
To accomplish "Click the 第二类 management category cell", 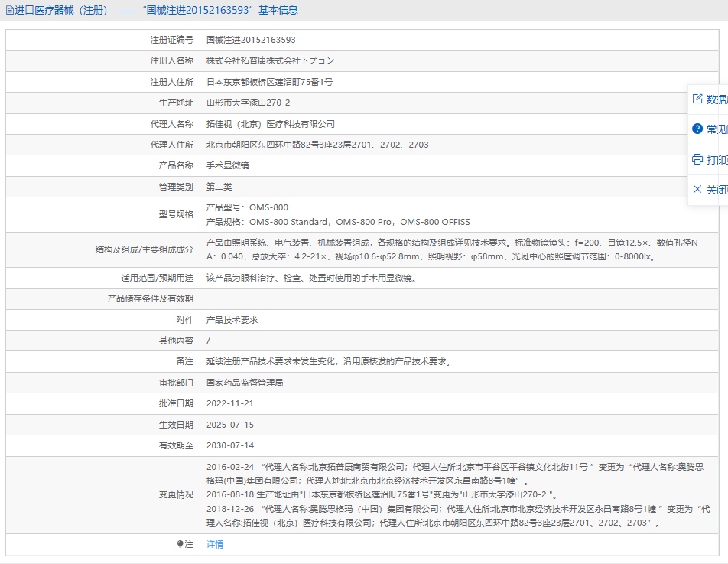I will click(x=219, y=187).
